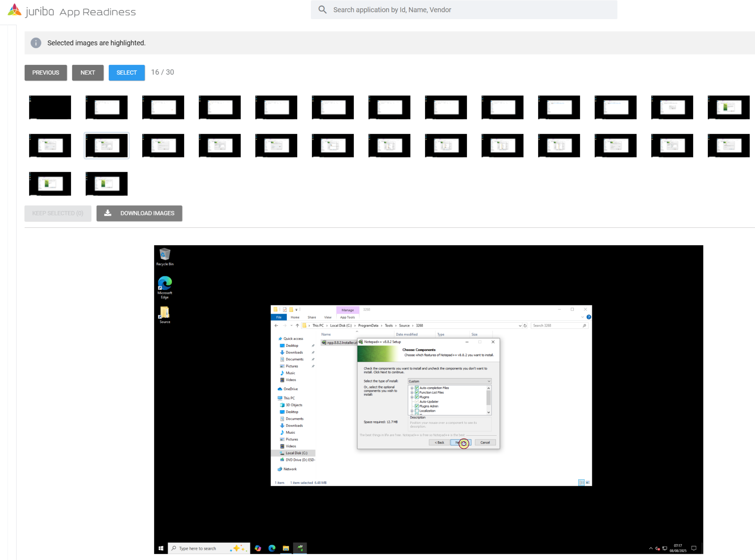Click the Microsoft Edge desktop icon
The height and width of the screenshot is (560, 755).
pos(165,284)
